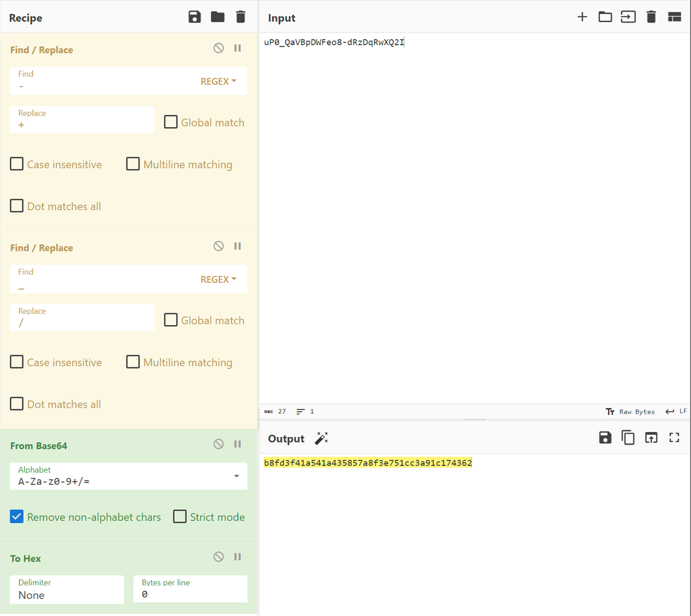
Task: Click the input line count 1
Action: pos(305,411)
